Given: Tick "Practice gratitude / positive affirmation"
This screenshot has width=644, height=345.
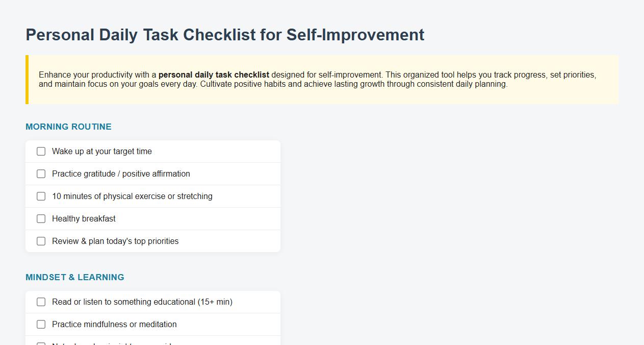Looking at the screenshot, I should [x=41, y=174].
